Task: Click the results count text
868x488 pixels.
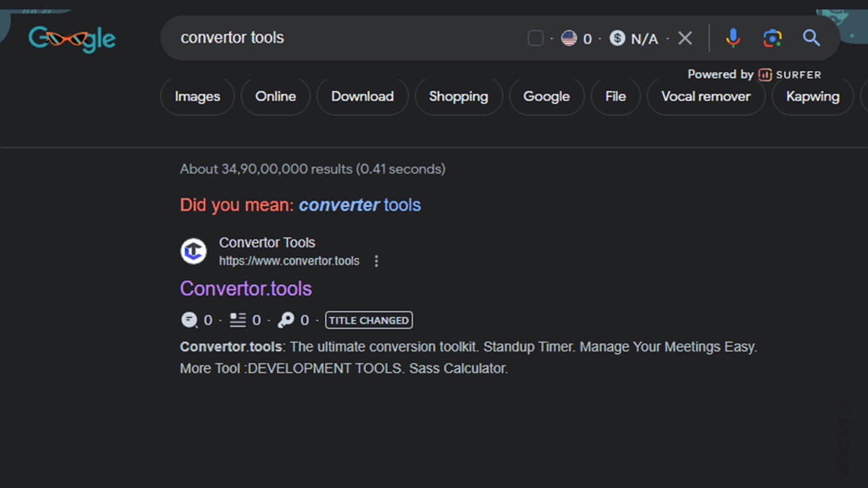Action: [x=313, y=169]
